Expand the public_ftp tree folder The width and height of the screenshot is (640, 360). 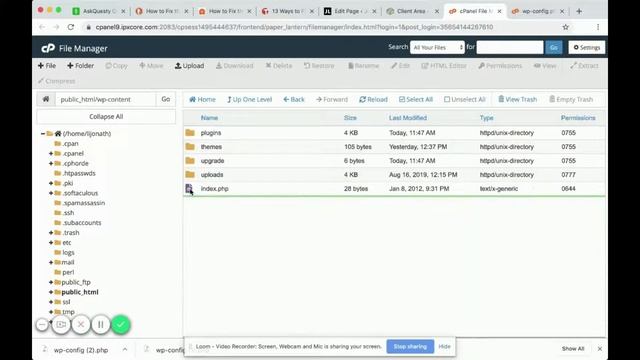click(x=51, y=282)
